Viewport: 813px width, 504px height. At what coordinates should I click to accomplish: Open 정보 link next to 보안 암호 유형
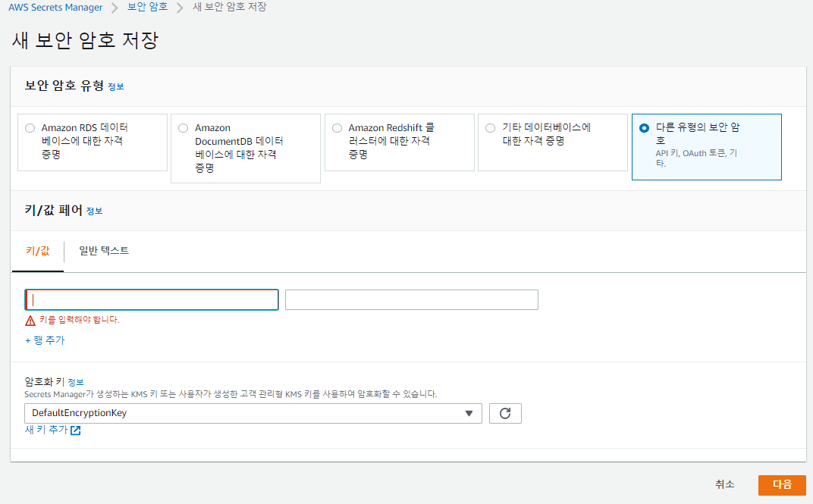115,86
